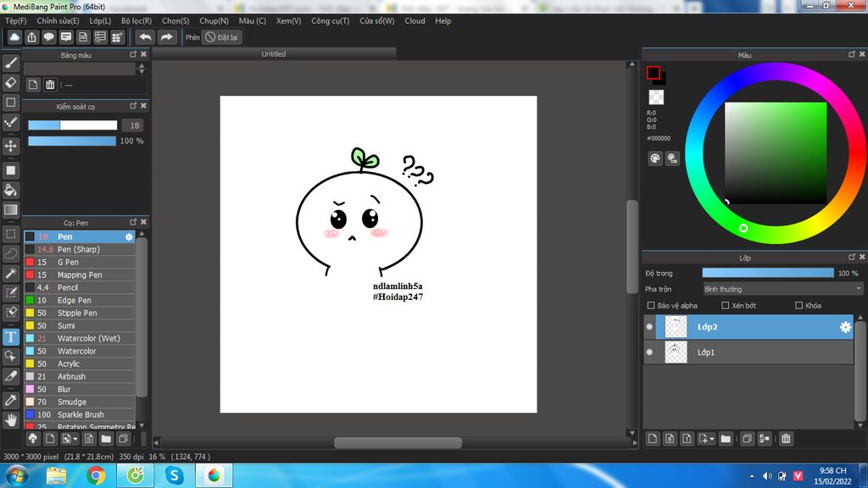Pick the Dot tool with pencil icon
The width and height of the screenshot is (868, 488).
(x=10, y=122)
